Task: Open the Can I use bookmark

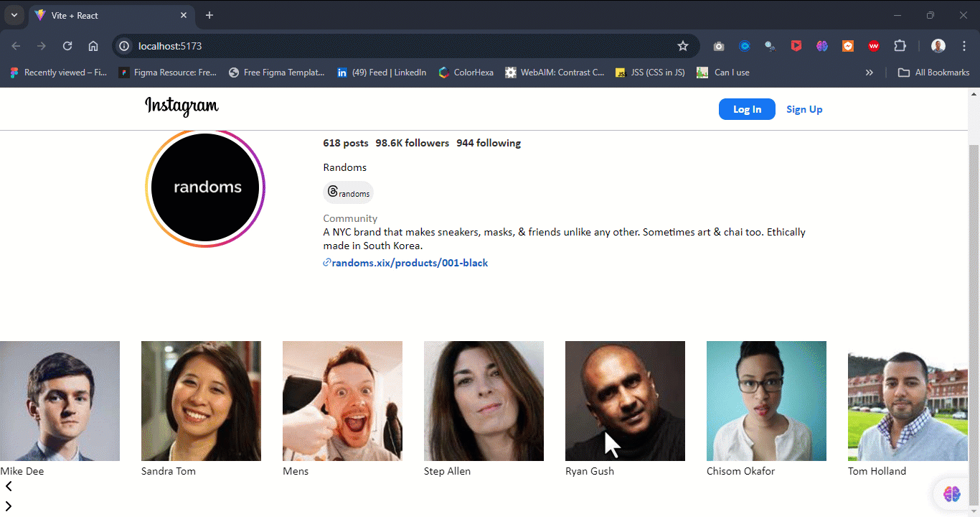Action: click(723, 73)
